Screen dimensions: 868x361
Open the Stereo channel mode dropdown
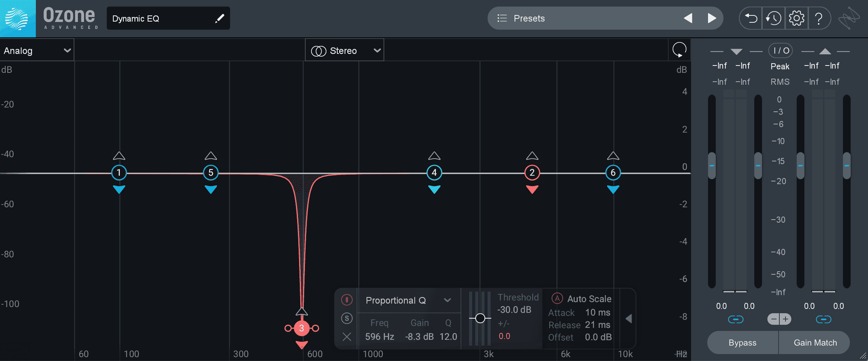click(345, 50)
